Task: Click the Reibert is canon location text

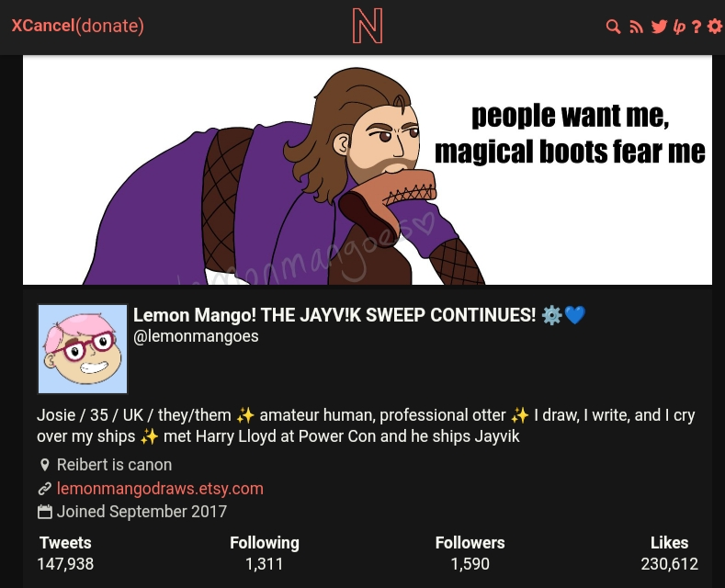Action: coord(114,465)
